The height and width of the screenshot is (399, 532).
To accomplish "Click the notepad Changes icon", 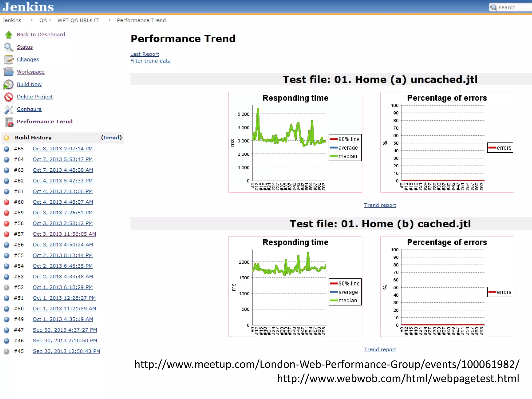I will (x=9, y=59).
